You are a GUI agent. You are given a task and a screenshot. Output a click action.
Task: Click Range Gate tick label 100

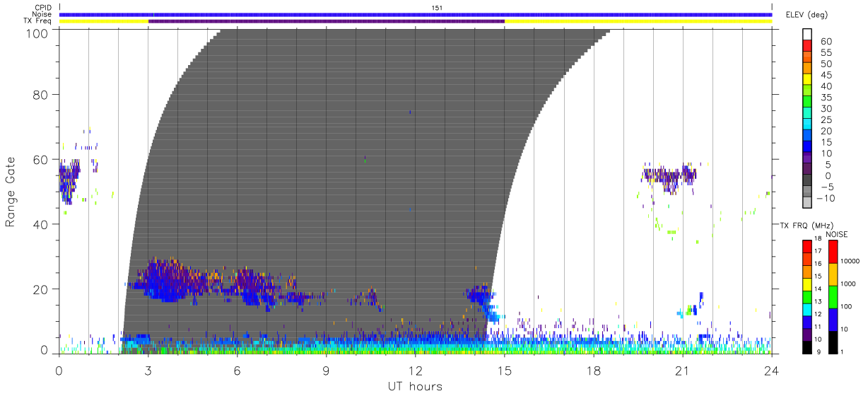pos(39,33)
